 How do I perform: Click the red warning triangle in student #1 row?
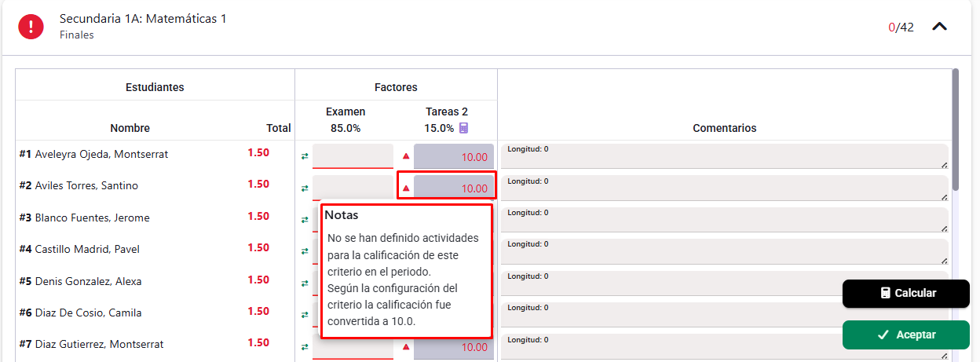coord(406,156)
